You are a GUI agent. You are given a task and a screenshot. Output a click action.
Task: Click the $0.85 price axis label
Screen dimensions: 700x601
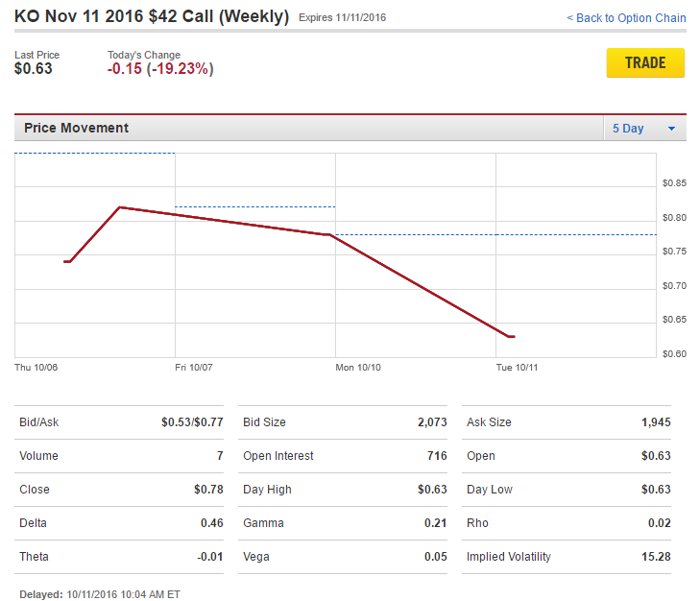674,183
